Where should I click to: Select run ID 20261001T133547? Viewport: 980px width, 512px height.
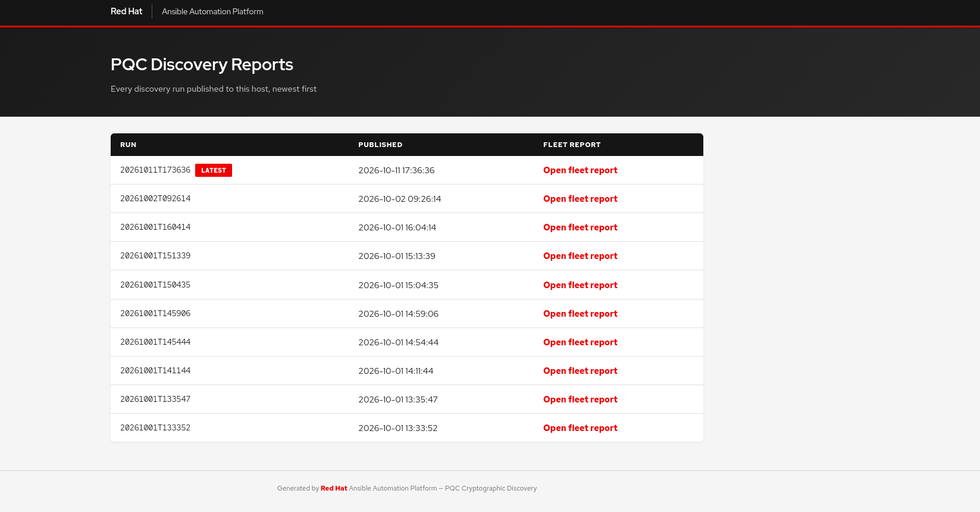tap(155, 399)
